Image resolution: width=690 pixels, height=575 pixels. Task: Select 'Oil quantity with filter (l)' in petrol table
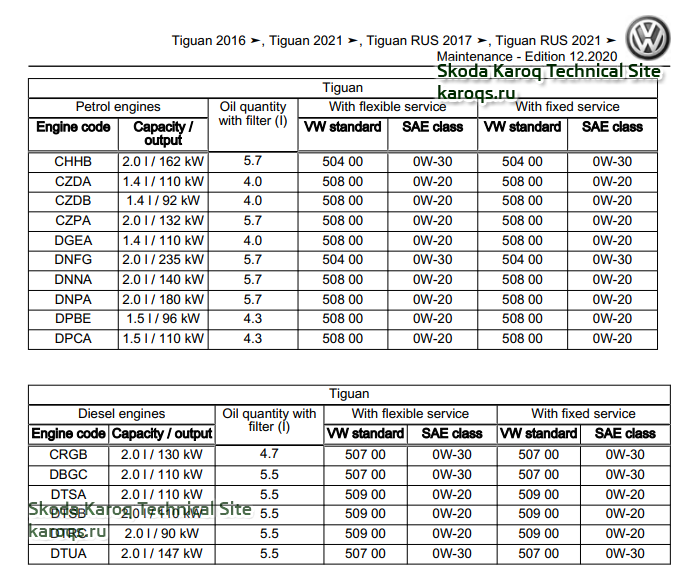tap(253, 114)
